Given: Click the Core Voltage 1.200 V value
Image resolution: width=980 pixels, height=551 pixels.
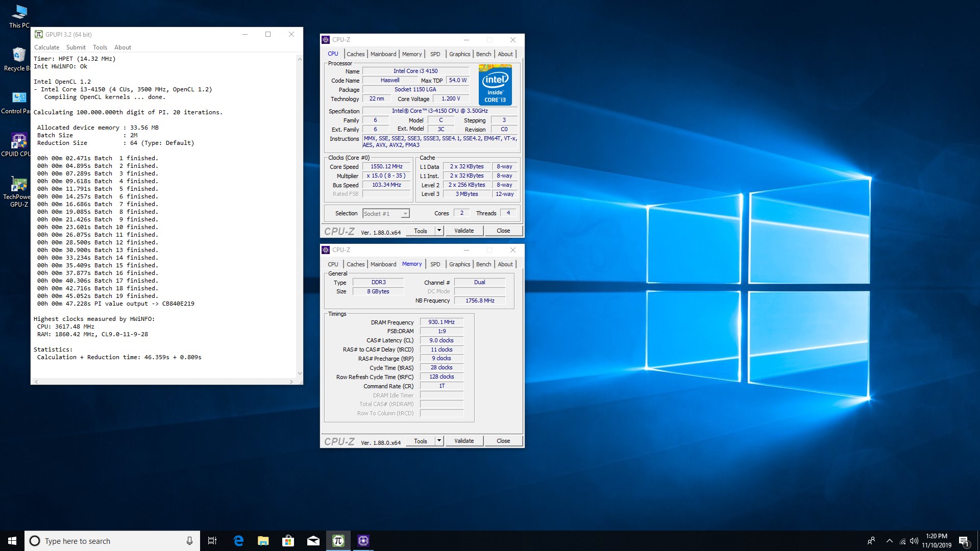Looking at the screenshot, I should pyautogui.click(x=451, y=98).
